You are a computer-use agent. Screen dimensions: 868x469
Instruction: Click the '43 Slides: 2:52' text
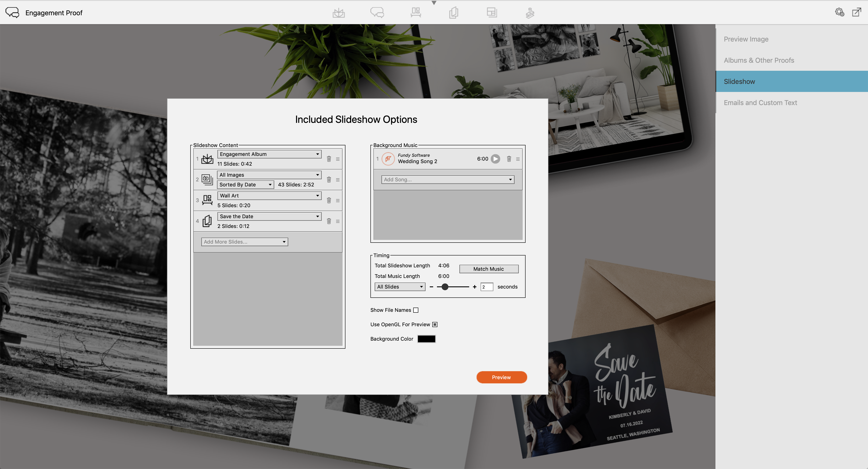tap(296, 185)
